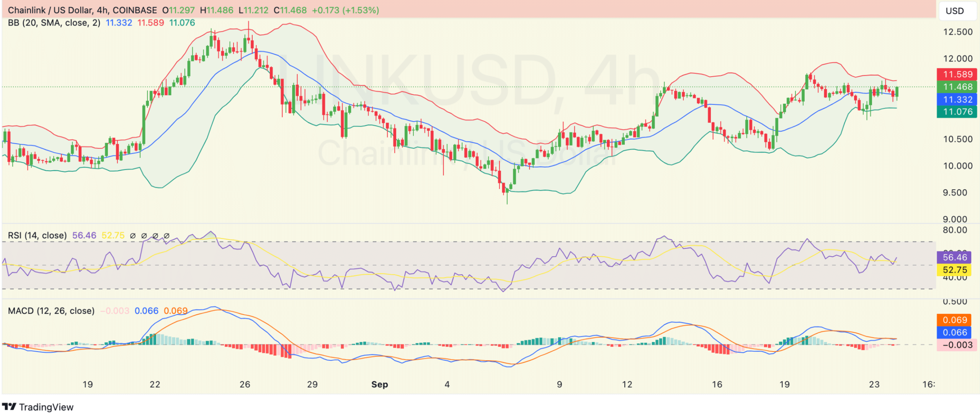Click the 16 date label on time axis
This screenshot has width=980, height=414.
pos(717,384)
